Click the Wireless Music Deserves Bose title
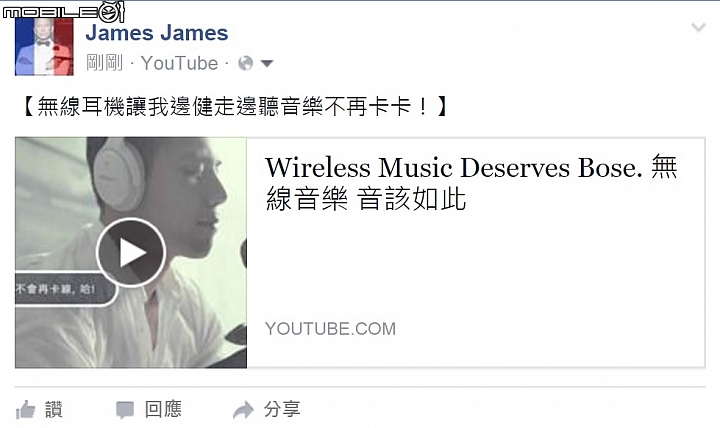The width and height of the screenshot is (720, 428). pos(471,183)
